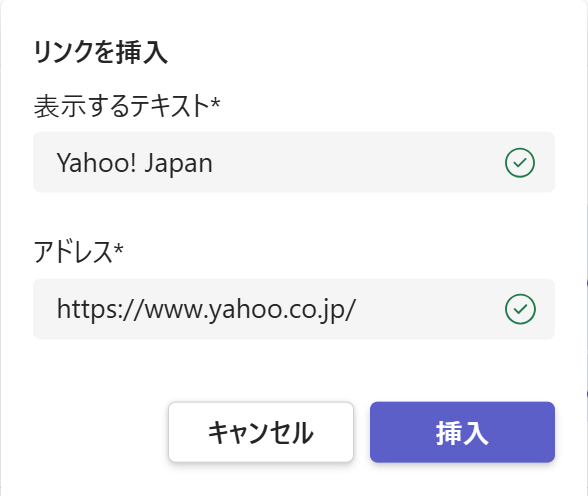This screenshot has width=588, height=496.
Task: Place cursor on https:// in the address
Action: (x=100, y=310)
